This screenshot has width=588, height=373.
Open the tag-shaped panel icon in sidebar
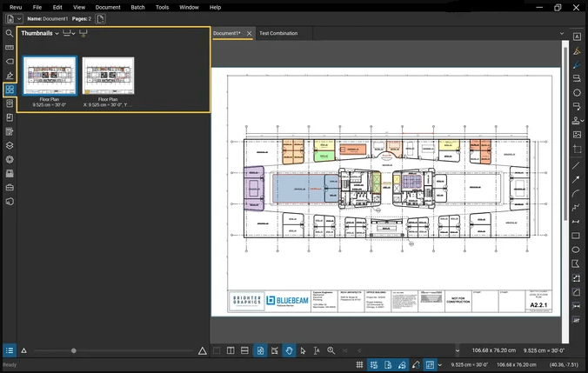10,61
